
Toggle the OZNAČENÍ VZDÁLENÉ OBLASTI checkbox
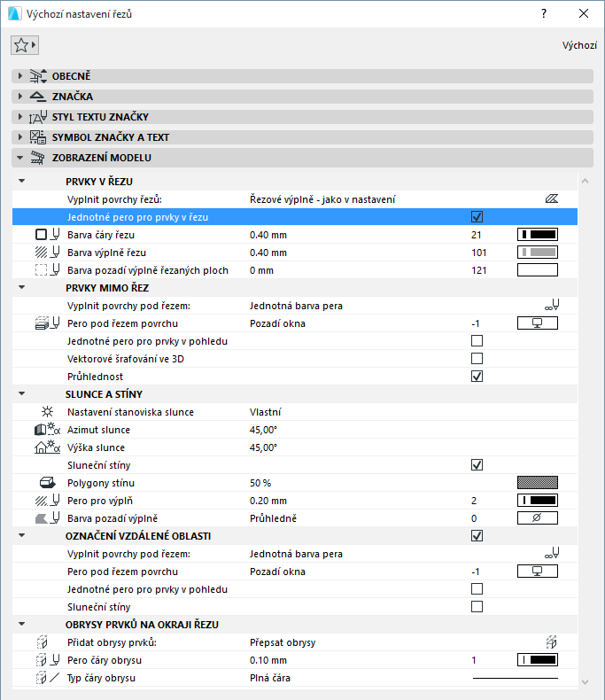477,536
